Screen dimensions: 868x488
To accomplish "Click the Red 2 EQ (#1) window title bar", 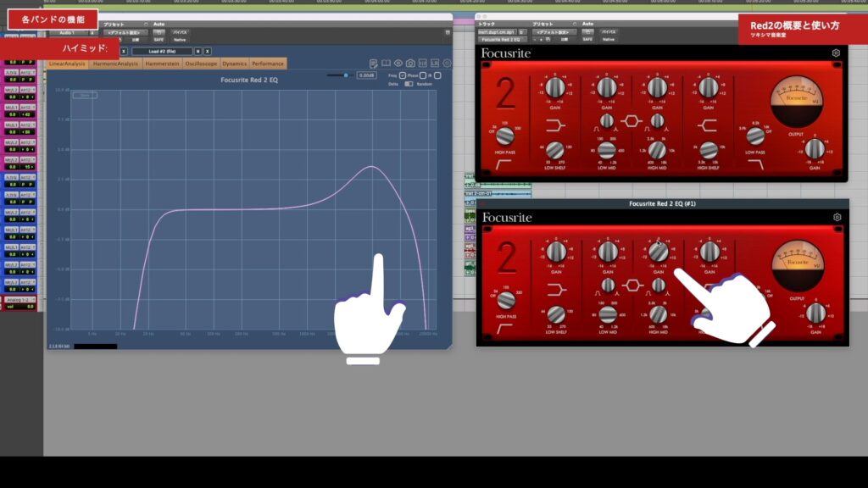I will click(x=663, y=203).
